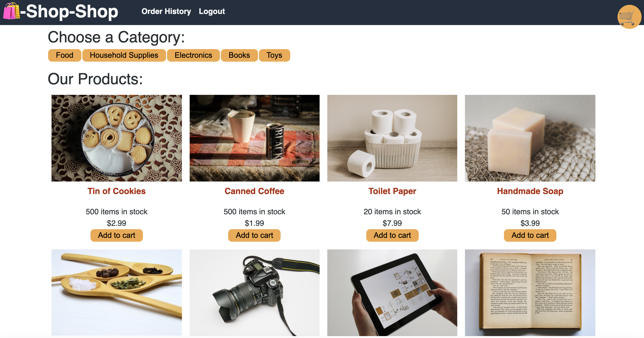644x338 pixels.
Task: Open the shopping cart icon
Action: pyautogui.click(x=629, y=17)
